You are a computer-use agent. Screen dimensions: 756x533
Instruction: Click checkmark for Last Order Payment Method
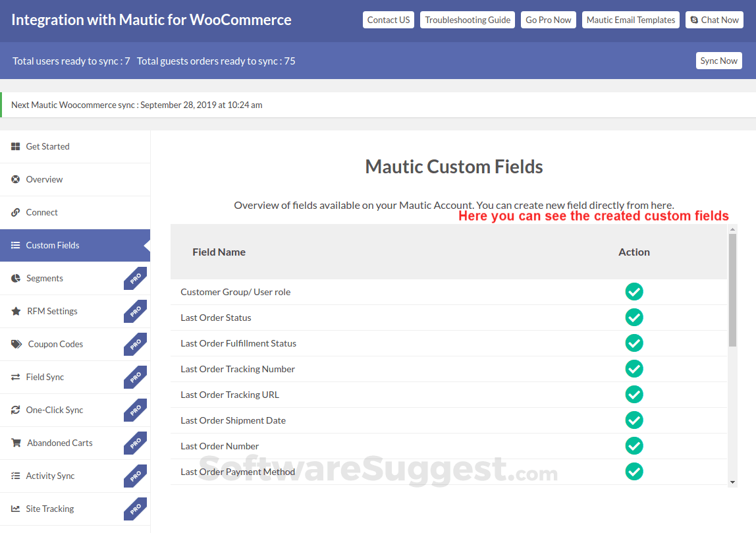pyautogui.click(x=634, y=472)
